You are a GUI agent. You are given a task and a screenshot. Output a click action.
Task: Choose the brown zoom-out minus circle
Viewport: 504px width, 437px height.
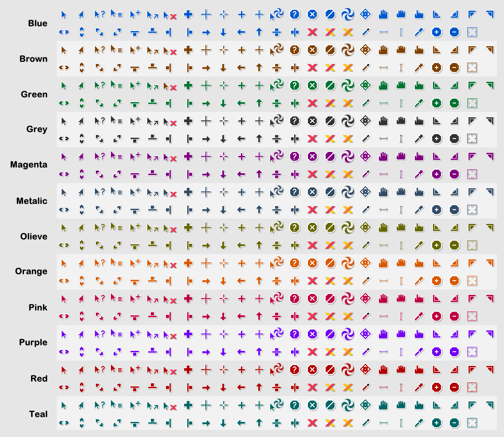[x=454, y=68]
